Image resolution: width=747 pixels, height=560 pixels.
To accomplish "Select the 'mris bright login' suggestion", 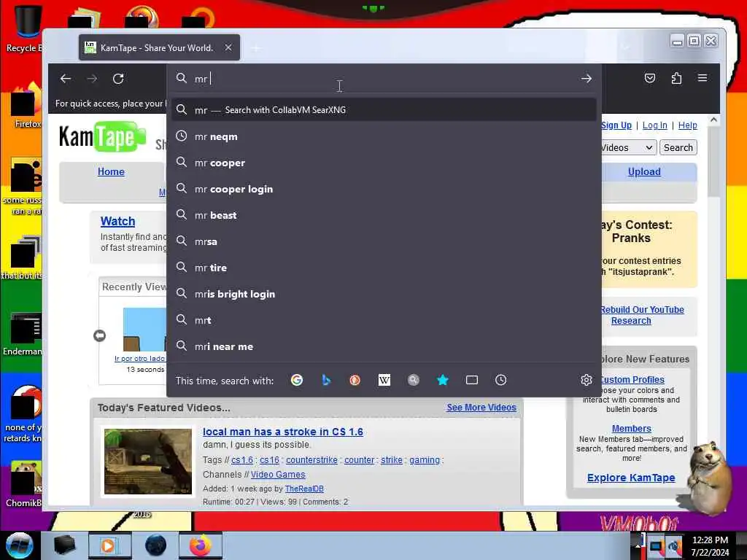I will click(384, 294).
